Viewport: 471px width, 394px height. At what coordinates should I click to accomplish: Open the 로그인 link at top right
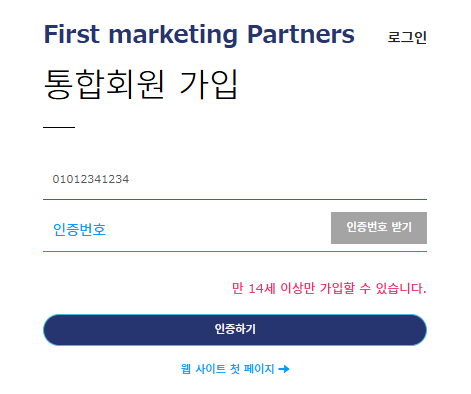pyautogui.click(x=407, y=37)
